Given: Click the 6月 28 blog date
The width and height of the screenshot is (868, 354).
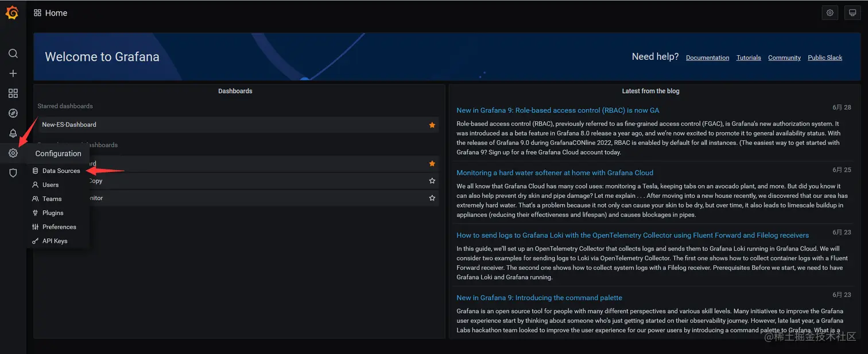Looking at the screenshot, I should pyautogui.click(x=842, y=107).
